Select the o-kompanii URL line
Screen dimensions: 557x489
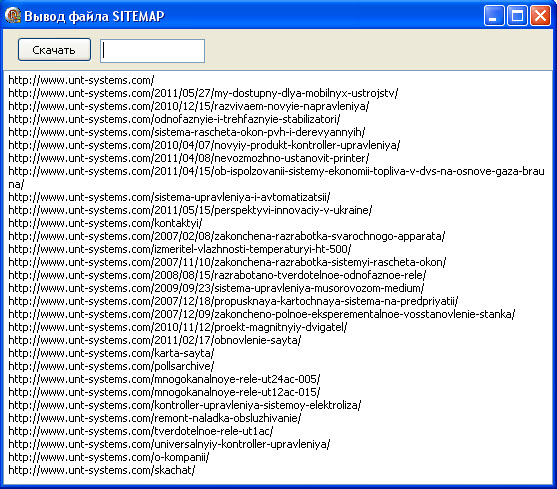(109, 457)
